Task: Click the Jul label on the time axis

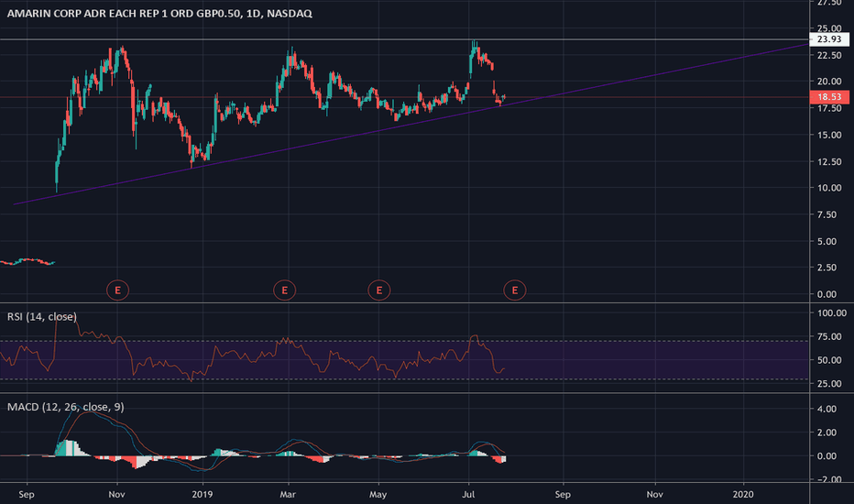Action: pyautogui.click(x=468, y=495)
